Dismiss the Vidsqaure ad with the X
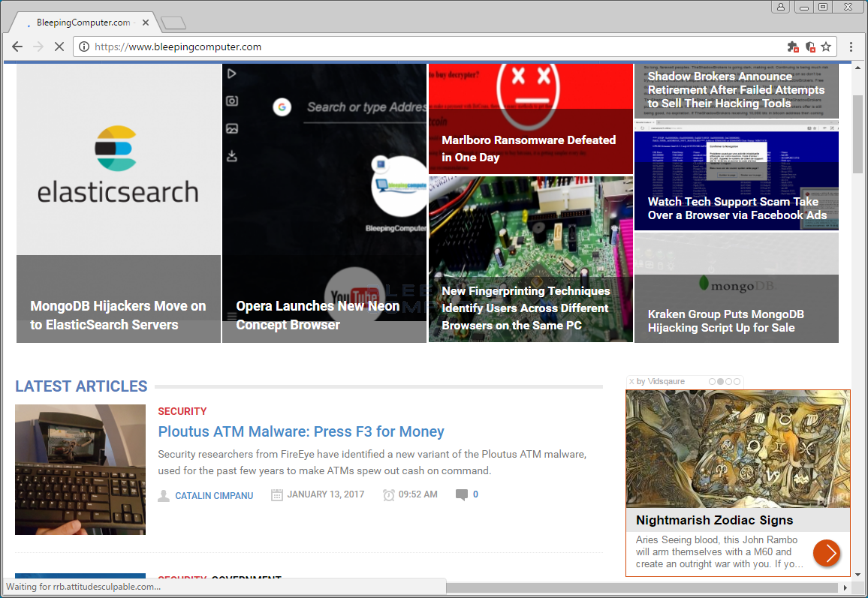 pyautogui.click(x=631, y=381)
